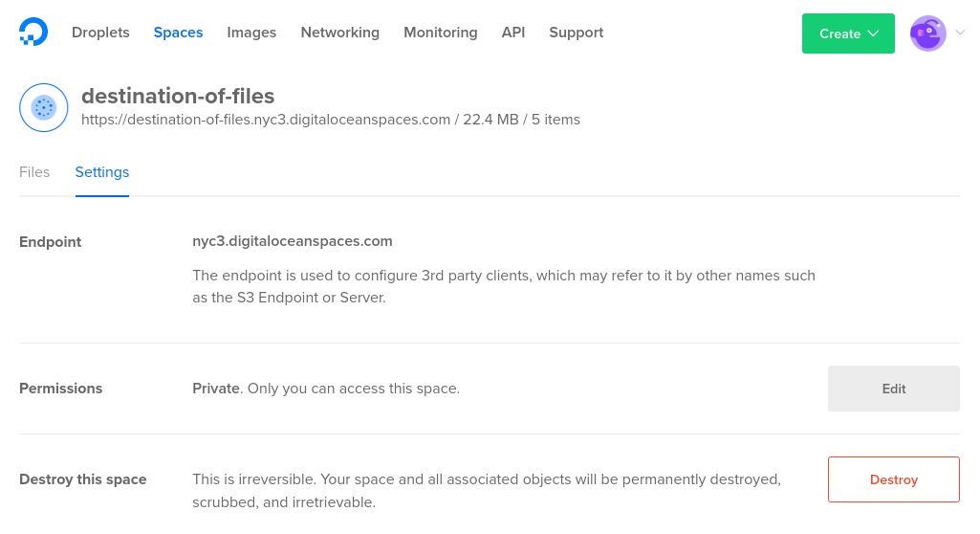Open the API section
980x534 pixels.
(513, 33)
